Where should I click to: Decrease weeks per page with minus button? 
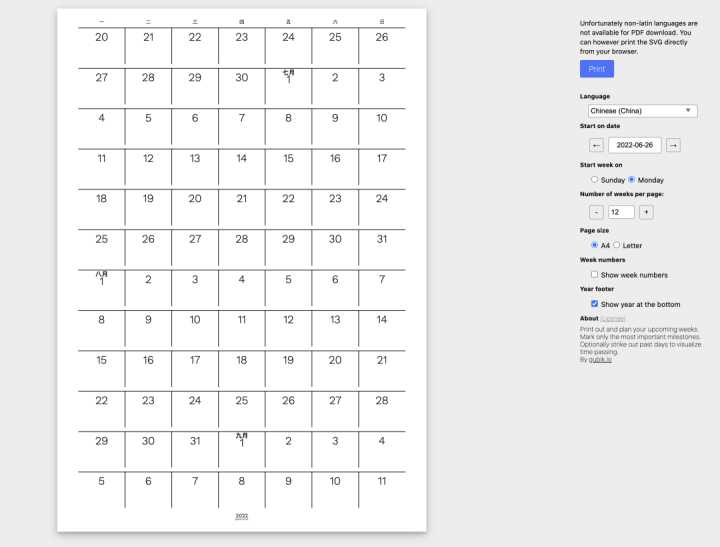coord(597,212)
